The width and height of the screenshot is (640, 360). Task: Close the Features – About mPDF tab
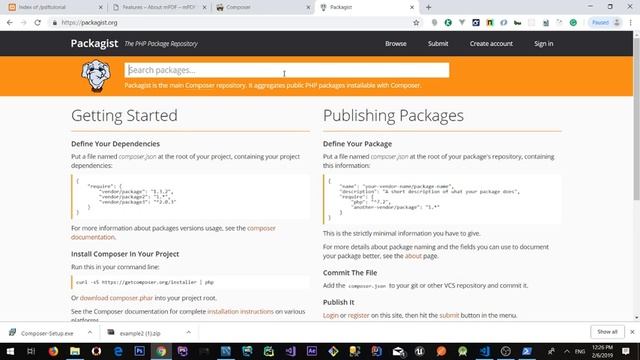tap(204, 7)
